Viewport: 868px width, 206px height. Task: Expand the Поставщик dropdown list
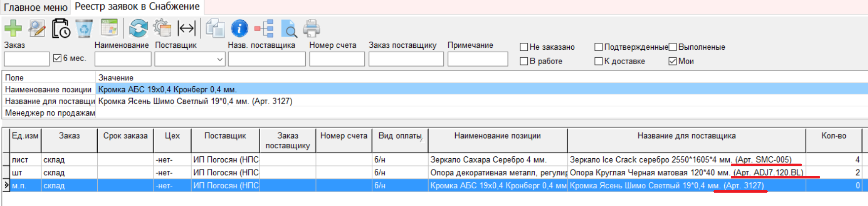point(220,59)
